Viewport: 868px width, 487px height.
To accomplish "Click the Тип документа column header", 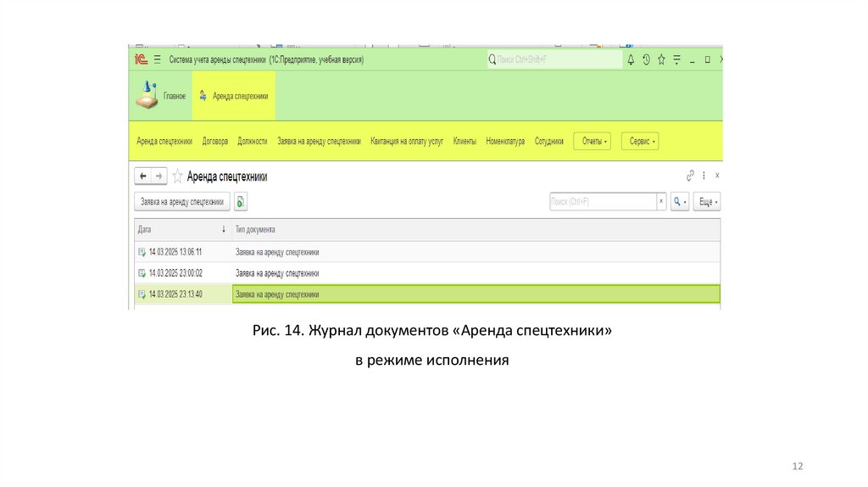I will (x=476, y=229).
